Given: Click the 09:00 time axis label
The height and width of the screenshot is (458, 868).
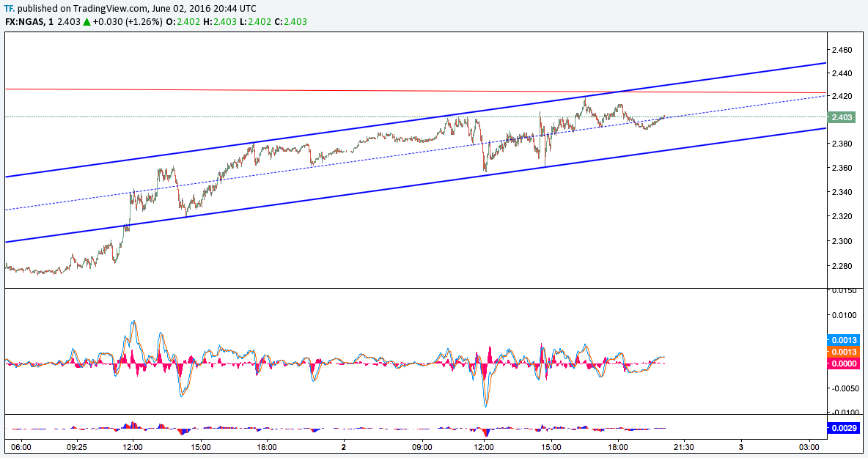Looking at the screenshot, I should pyautogui.click(x=422, y=447).
